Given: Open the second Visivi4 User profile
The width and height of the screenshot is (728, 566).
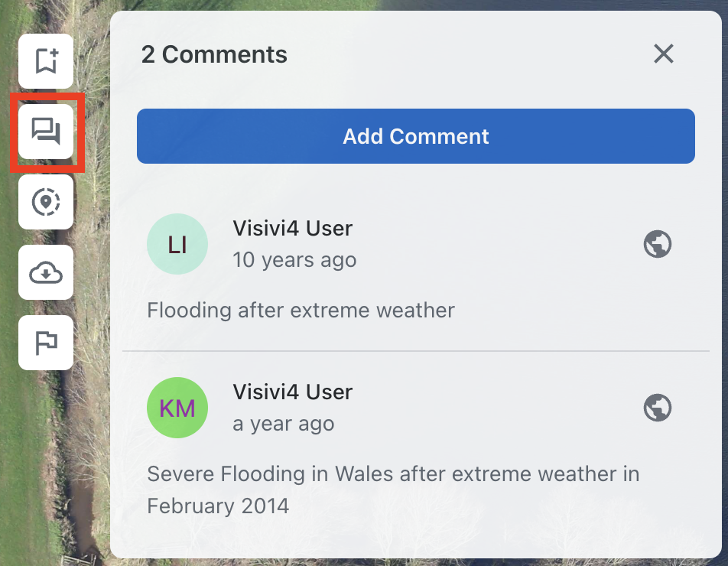Looking at the screenshot, I should pos(293,392).
